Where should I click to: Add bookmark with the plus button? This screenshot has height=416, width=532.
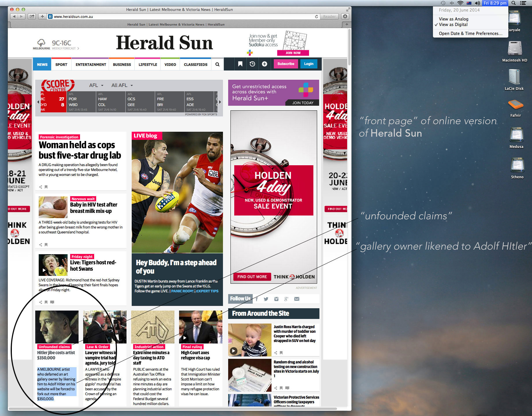[x=42, y=16]
